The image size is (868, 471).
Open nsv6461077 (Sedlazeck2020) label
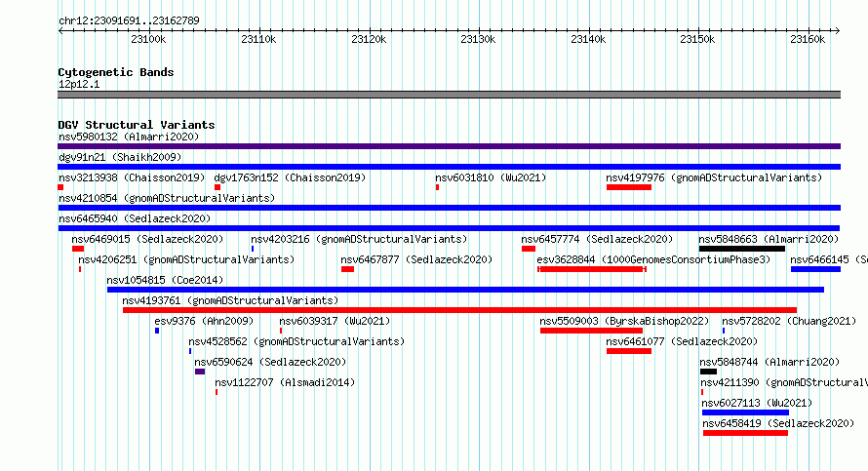(682, 341)
